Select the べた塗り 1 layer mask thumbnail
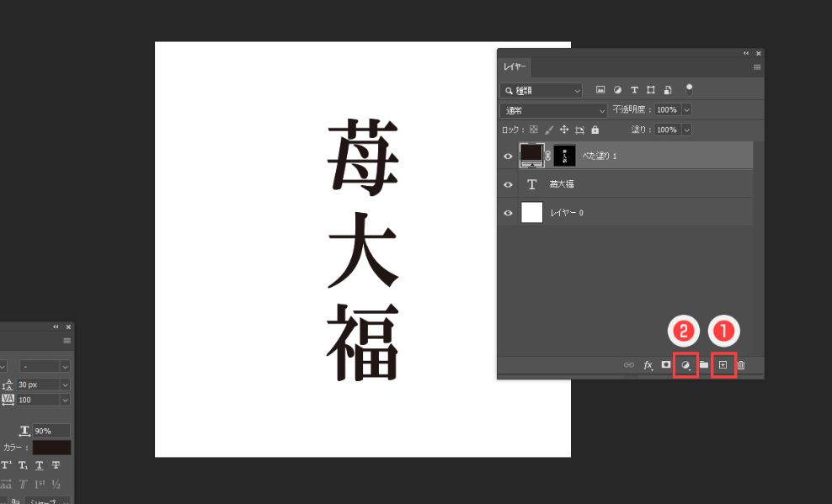Image resolution: width=832 pixels, height=504 pixels. click(x=564, y=156)
